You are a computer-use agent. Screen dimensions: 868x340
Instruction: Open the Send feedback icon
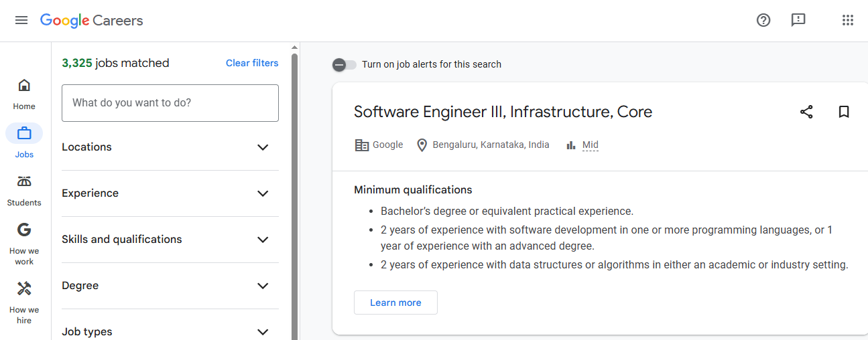[798, 20]
